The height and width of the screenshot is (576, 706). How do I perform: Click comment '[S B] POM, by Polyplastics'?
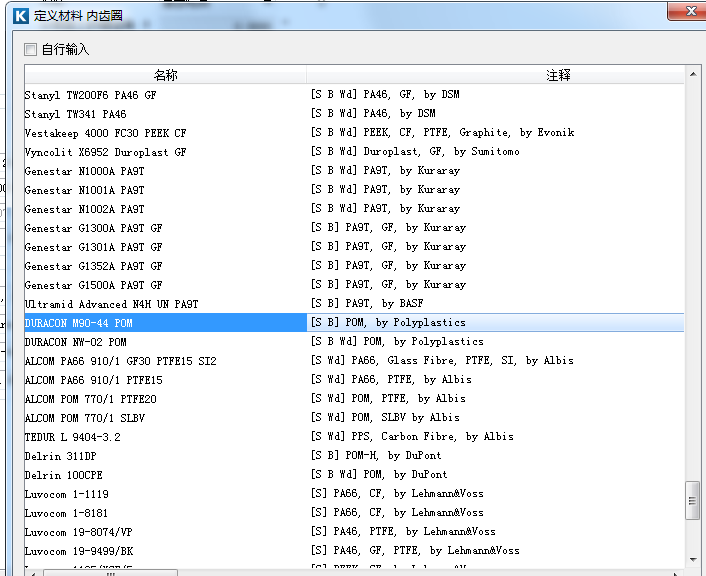coord(388,322)
